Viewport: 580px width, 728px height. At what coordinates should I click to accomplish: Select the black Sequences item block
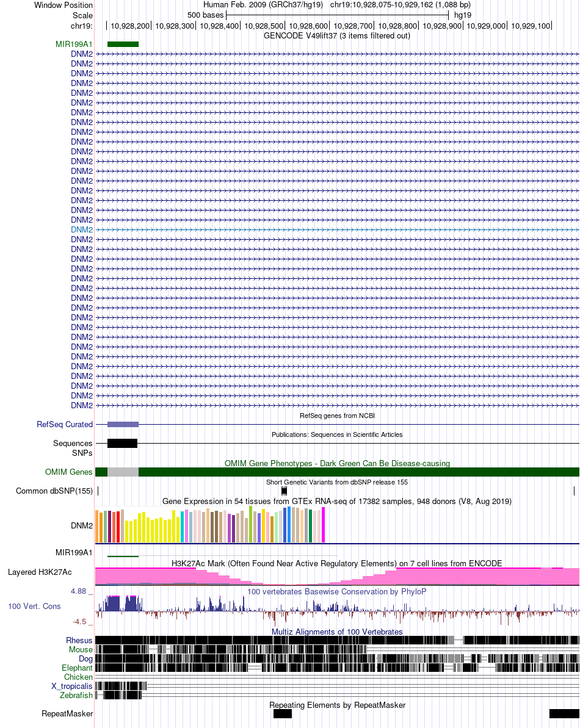(x=122, y=444)
